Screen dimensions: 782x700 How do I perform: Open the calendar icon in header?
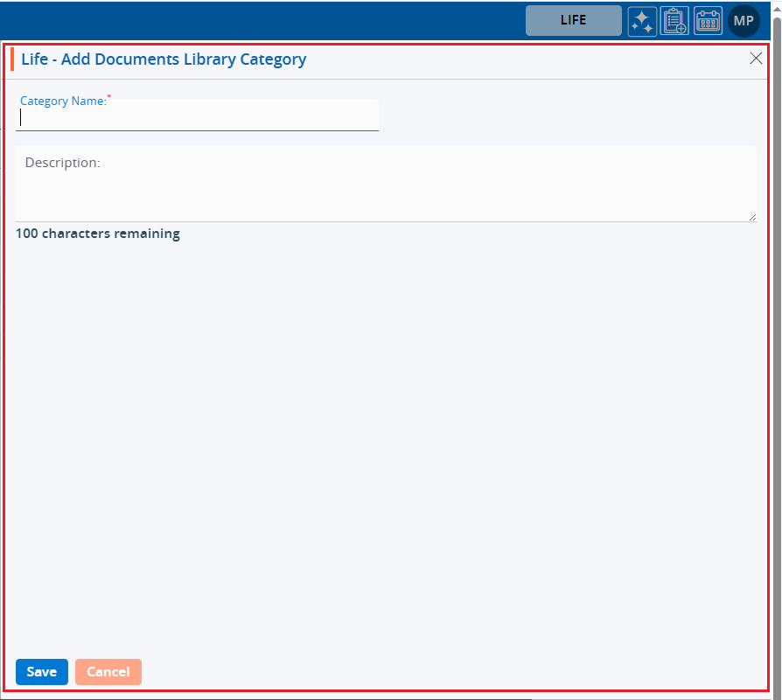[x=708, y=21]
